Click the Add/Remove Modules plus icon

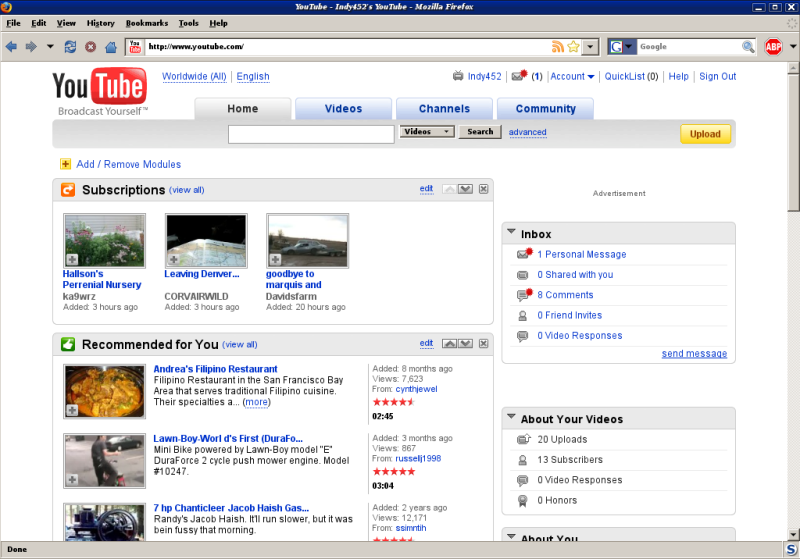point(65,164)
